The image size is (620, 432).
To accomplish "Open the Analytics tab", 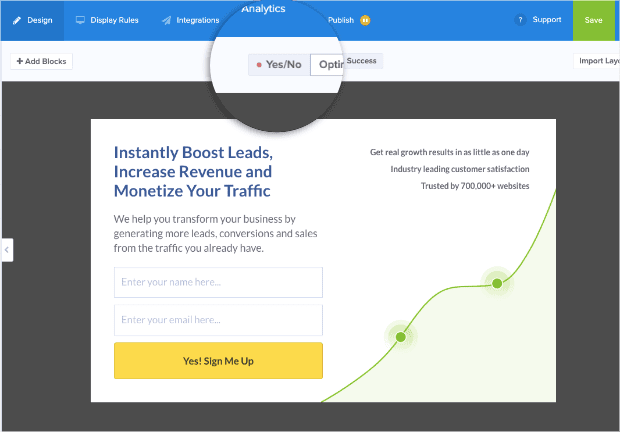I will [263, 9].
